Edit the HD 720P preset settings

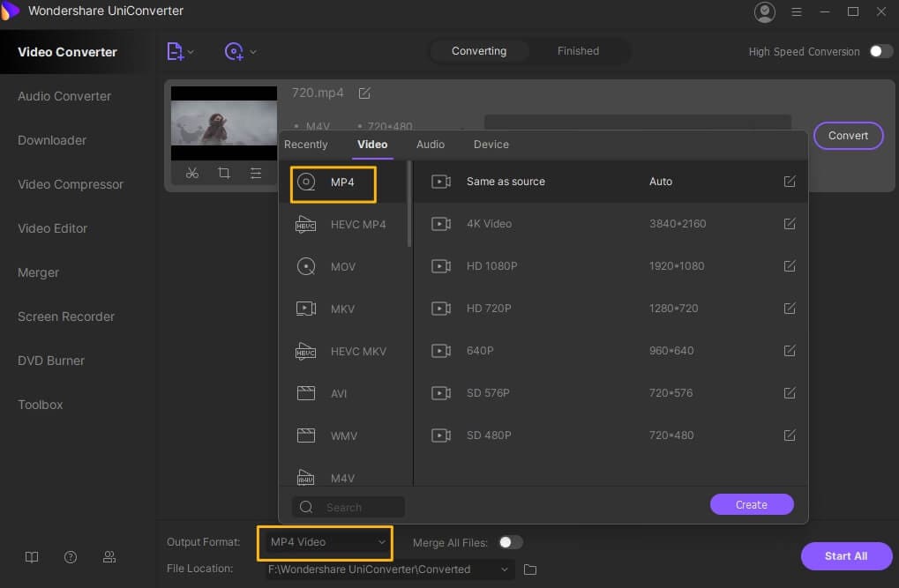point(790,309)
